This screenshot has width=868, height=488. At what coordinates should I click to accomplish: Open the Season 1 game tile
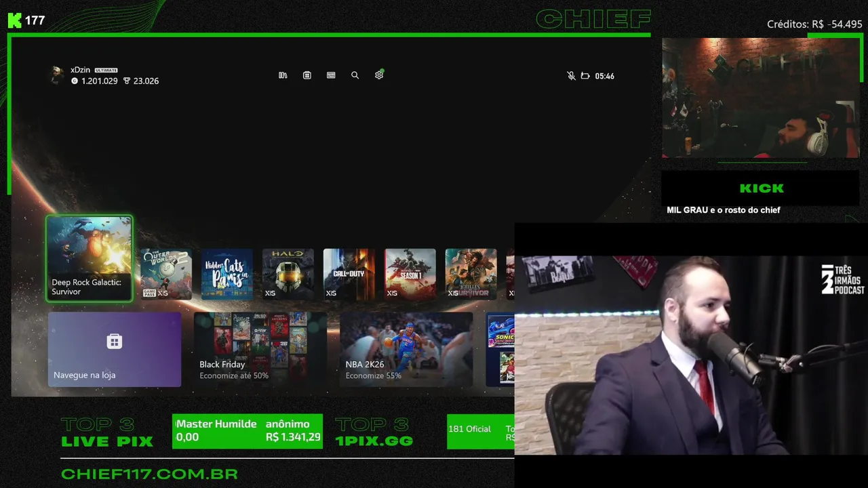click(x=410, y=274)
